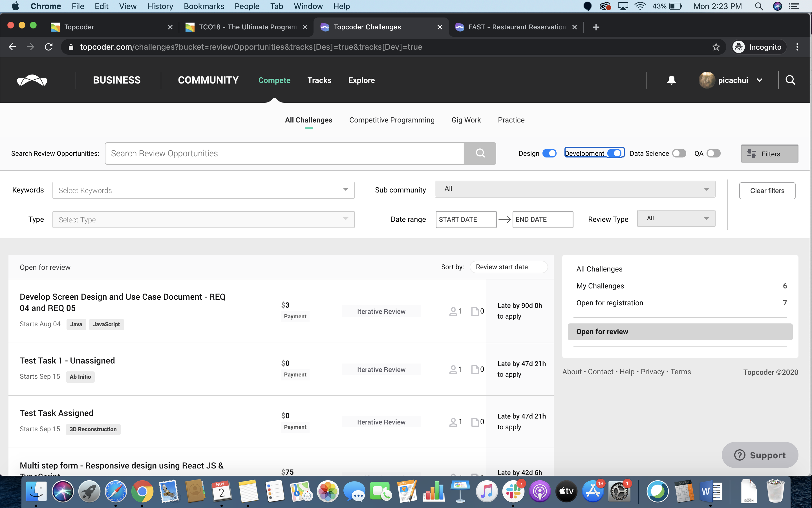812x508 pixels.
Task: Click the header search magnifier icon
Action: (790, 80)
